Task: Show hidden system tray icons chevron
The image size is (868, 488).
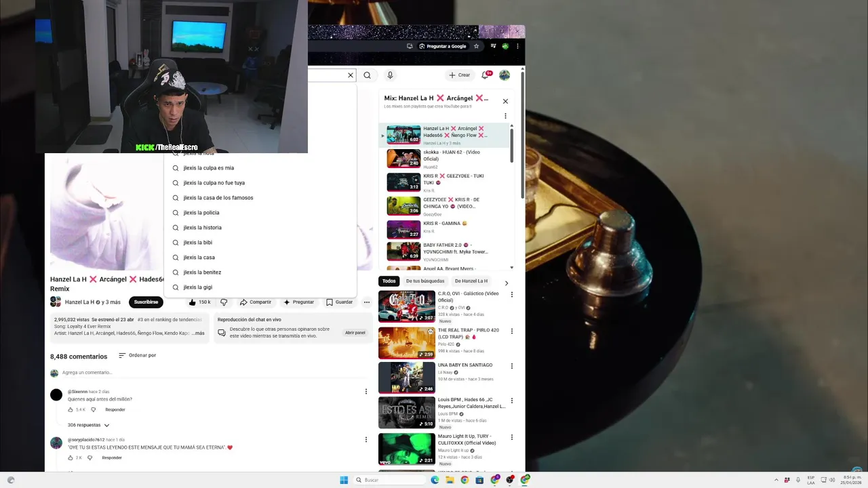Action: click(x=776, y=480)
